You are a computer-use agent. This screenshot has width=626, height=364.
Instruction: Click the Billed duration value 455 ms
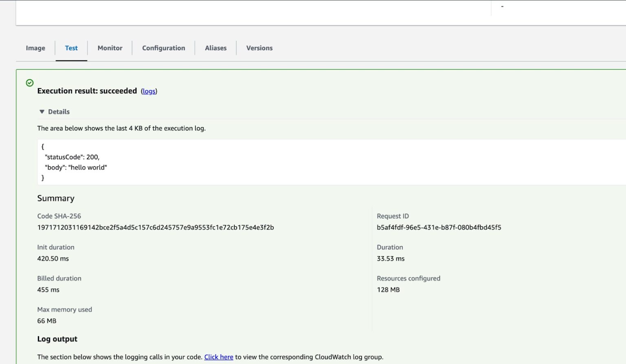pos(48,290)
